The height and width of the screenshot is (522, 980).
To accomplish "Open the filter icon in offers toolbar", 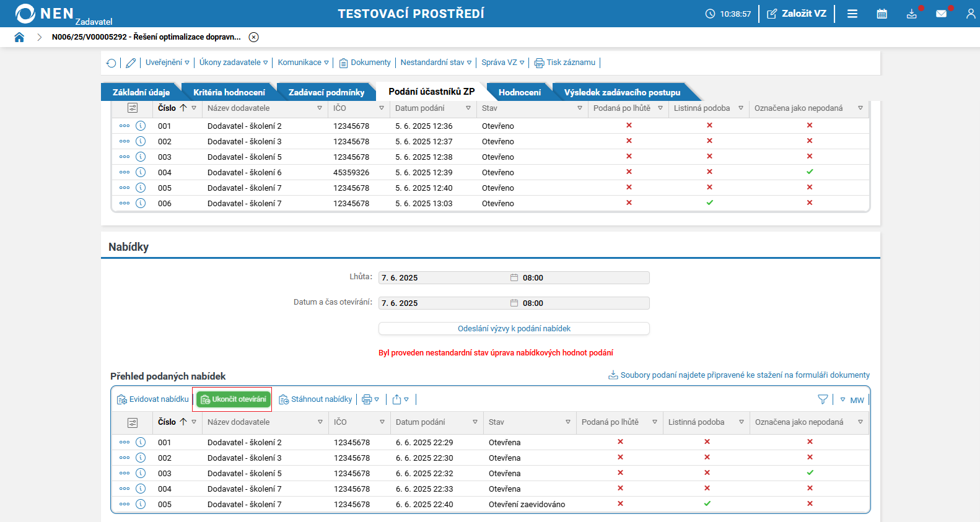I will tap(823, 399).
